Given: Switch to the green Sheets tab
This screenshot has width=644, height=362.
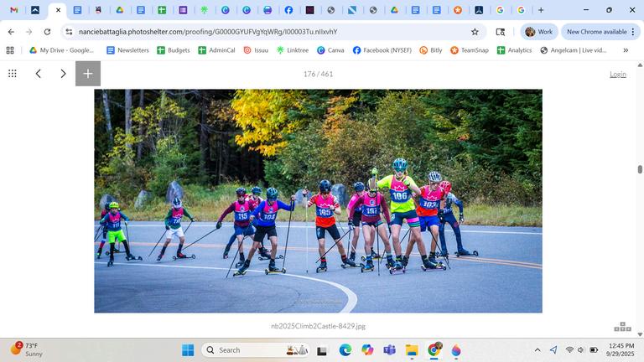Looking at the screenshot, I should click(x=162, y=10).
